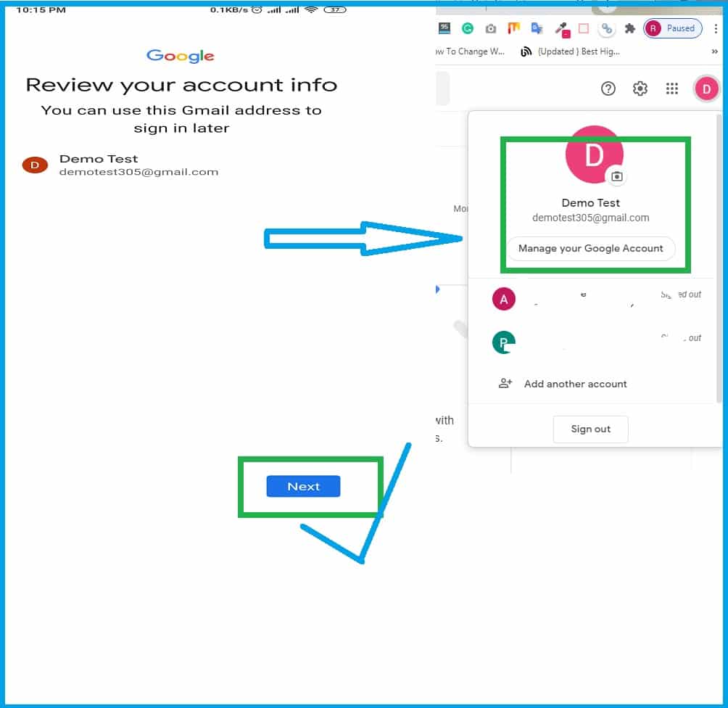This screenshot has width=728, height=708.
Task: Select Add another account
Action: coord(574,384)
